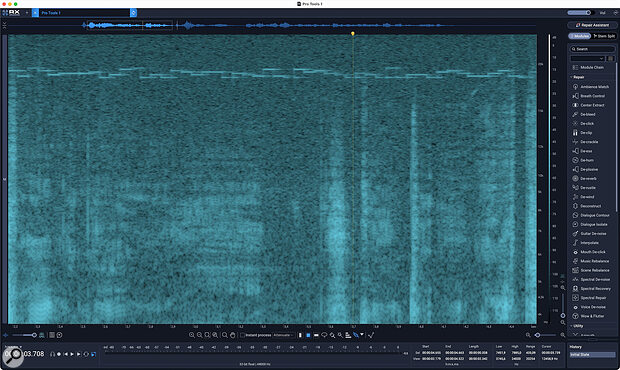Open the De-rustle module
Viewport: 620px width, 370px height.
tap(584, 188)
